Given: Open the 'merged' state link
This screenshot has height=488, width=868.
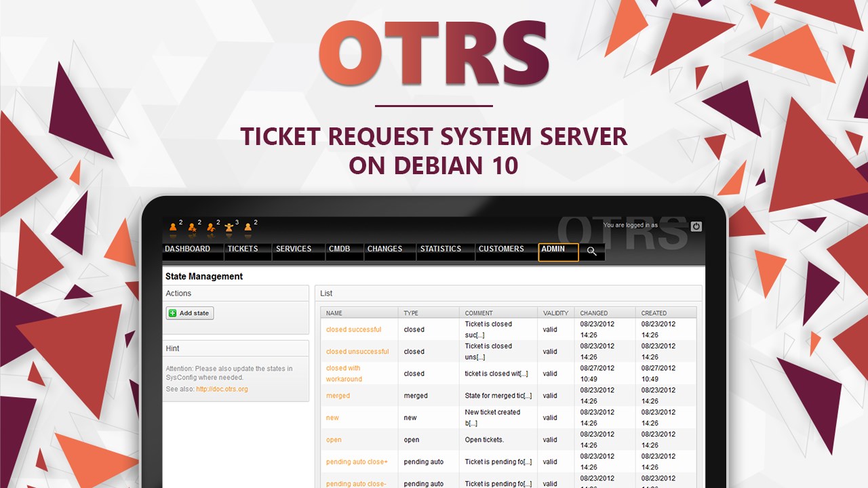Looking at the screenshot, I should point(338,396).
